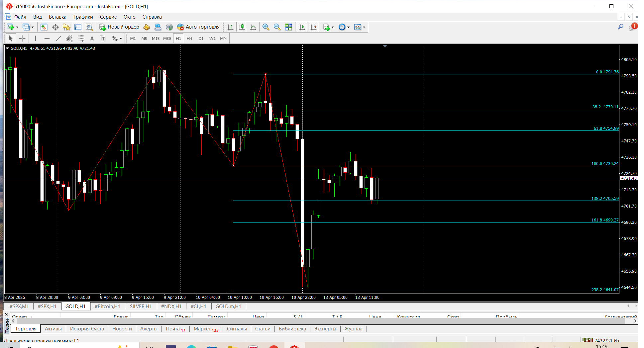Open the История Счета terminal tab
The image size is (644, 348).
tap(87, 329)
